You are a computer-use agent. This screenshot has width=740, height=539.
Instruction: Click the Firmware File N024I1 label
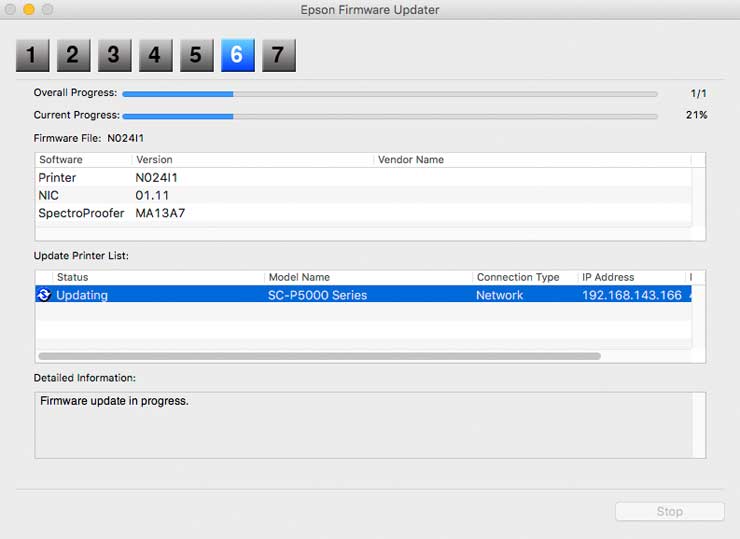(x=89, y=138)
